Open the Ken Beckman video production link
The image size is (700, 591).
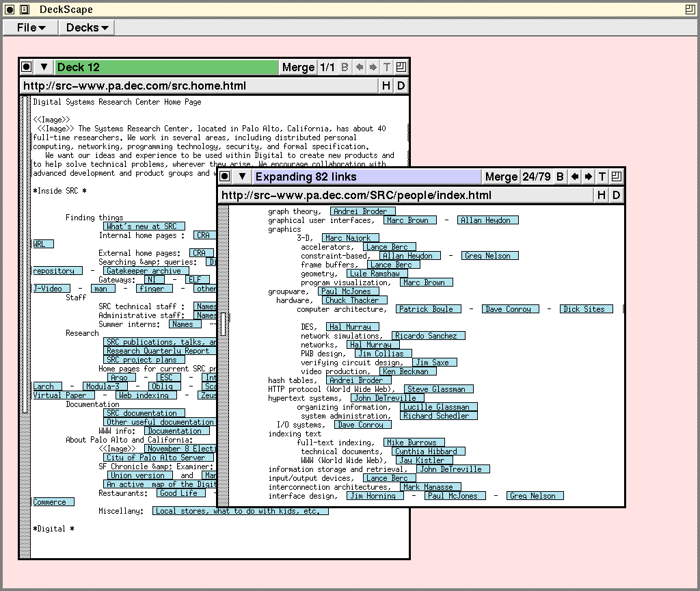coord(407,371)
